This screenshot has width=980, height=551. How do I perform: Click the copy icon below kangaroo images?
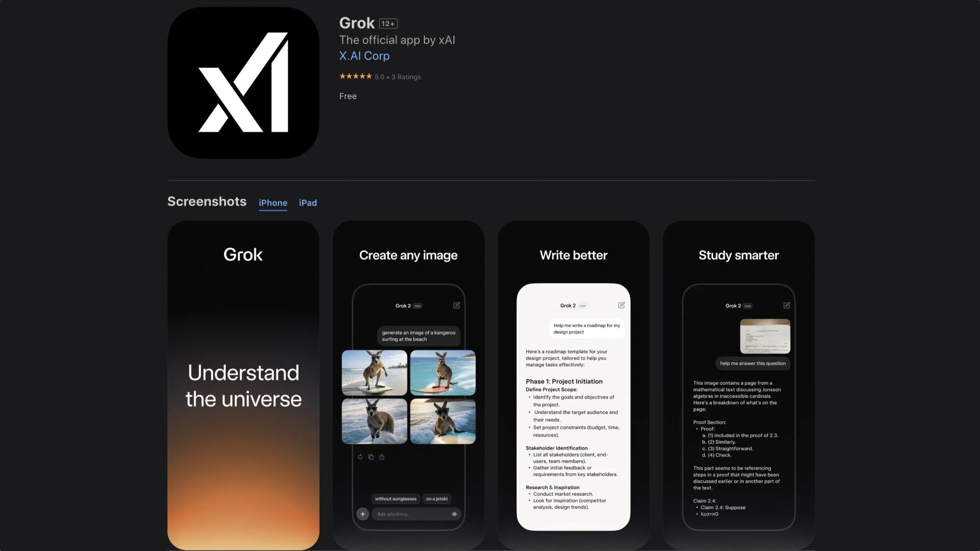(371, 456)
